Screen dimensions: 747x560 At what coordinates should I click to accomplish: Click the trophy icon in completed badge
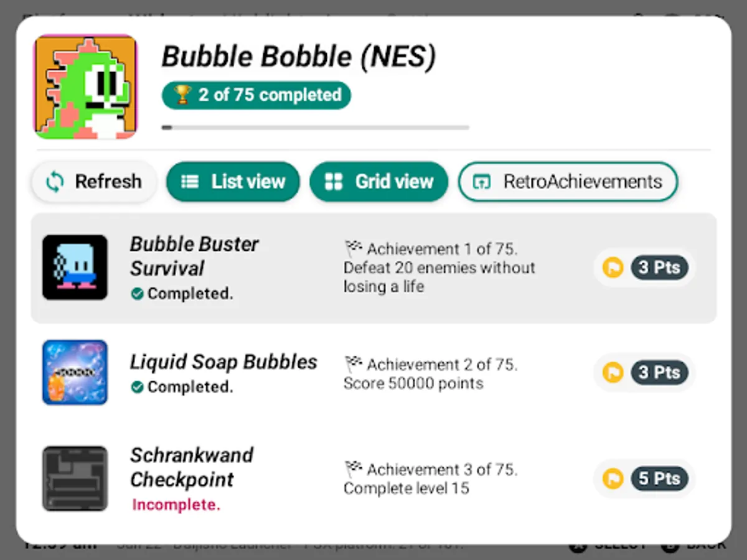[182, 95]
